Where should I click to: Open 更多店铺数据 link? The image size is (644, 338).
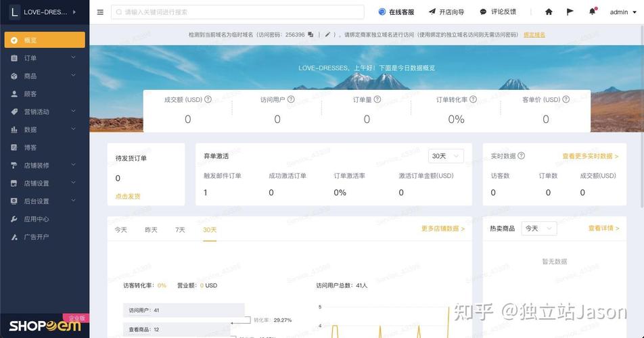[x=443, y=228]
